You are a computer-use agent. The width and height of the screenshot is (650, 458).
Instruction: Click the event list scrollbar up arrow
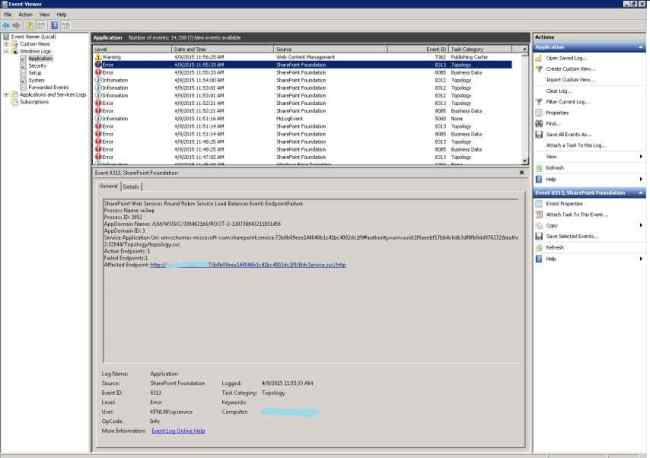[x=525, y=49]
